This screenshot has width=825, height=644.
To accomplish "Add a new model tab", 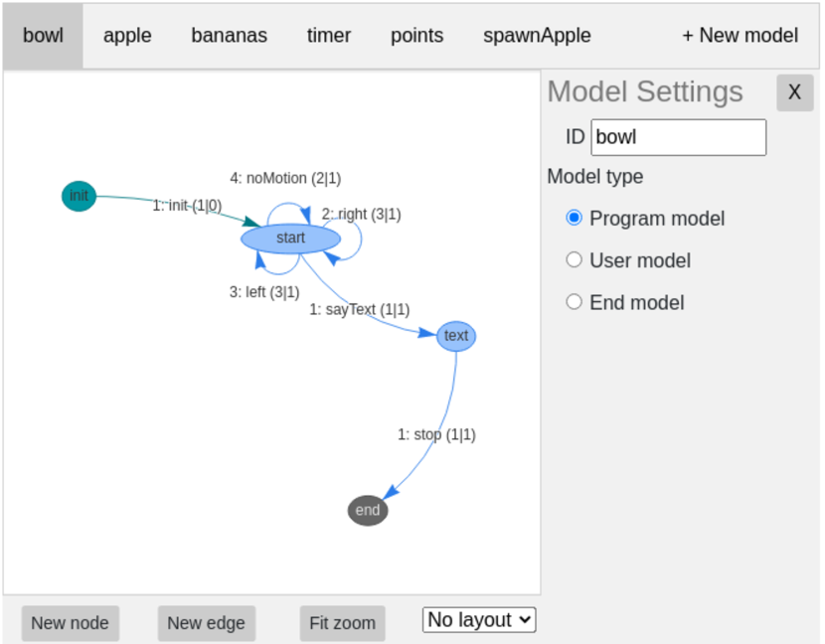I will 740,36.
